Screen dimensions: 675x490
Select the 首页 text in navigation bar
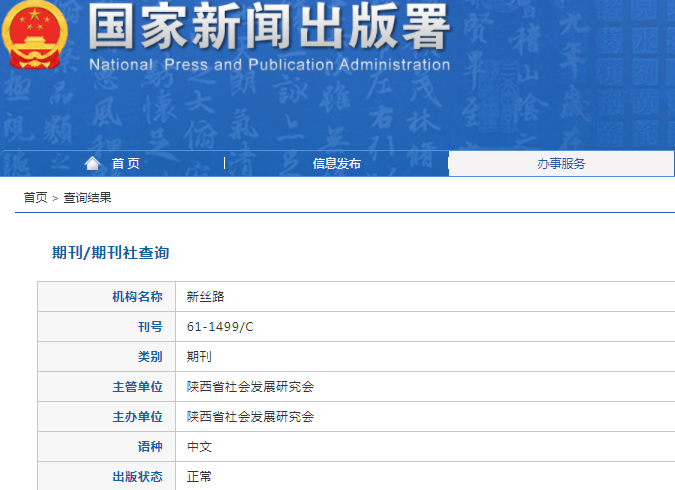coord(126,164)
